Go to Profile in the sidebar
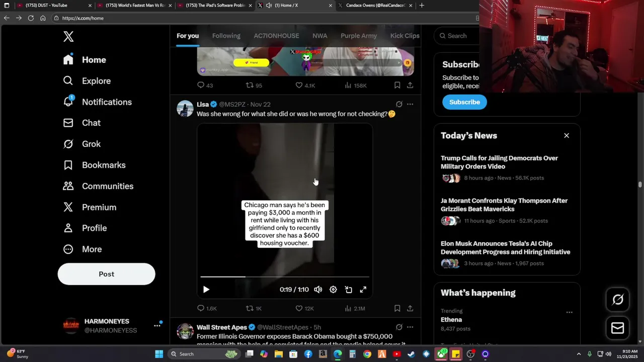Viewport: 644px width, 362px height. coord(85,228)
